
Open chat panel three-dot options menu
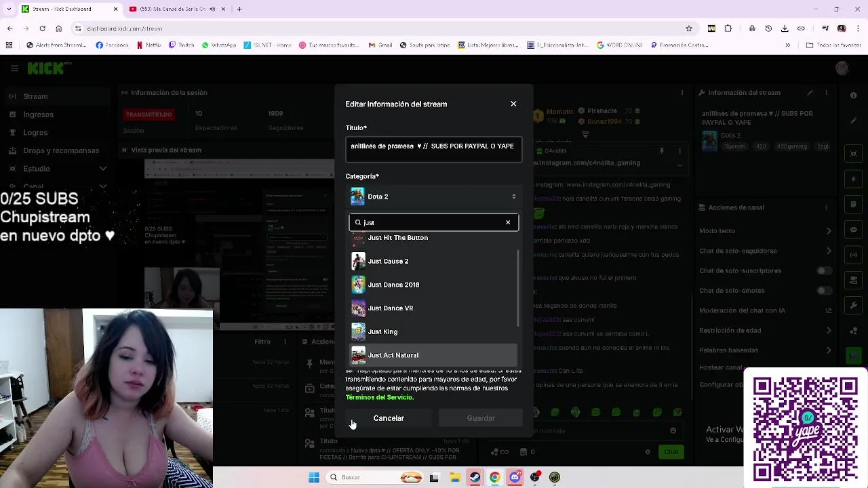[x=683, y=93]
